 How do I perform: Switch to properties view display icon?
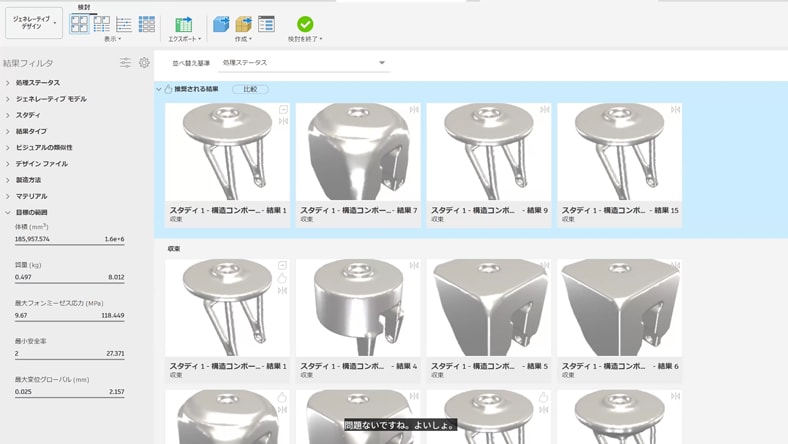[102, 24]
